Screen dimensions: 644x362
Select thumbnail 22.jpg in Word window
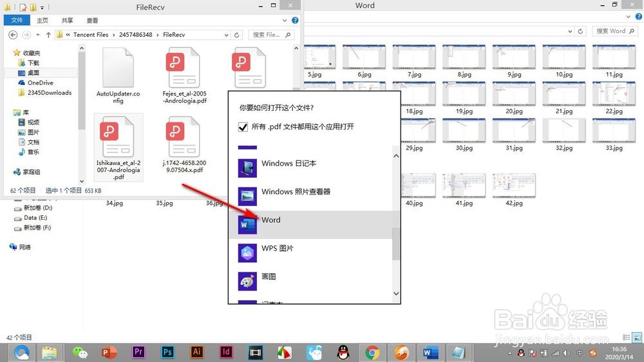614,98
